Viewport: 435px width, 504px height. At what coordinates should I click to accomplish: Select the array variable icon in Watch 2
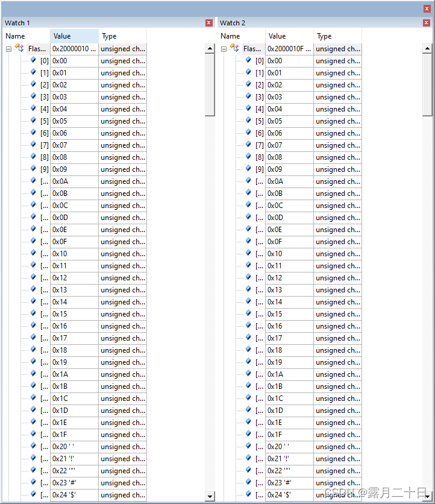234,48
